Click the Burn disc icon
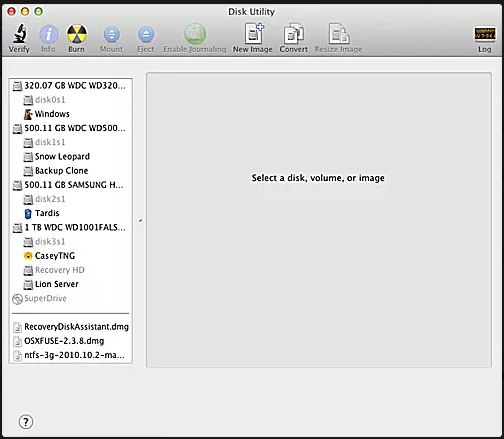The width and height of the screenshot is (504, 439). [77, 34]
